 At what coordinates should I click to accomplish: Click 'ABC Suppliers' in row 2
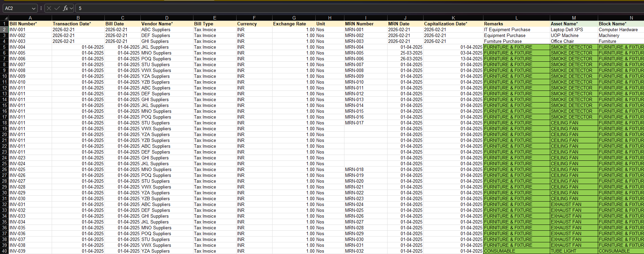coord(167,29)
